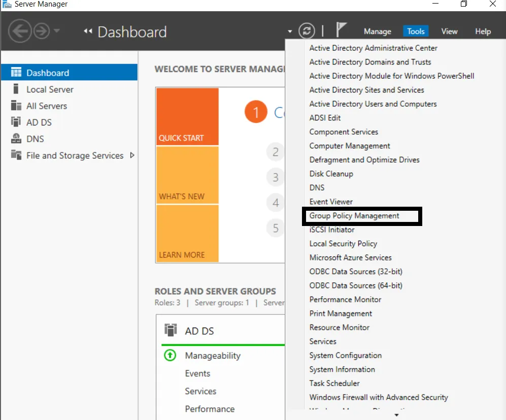506x420 pixels.
Task: Open Group Policy Management
Action: pos(354,216)
